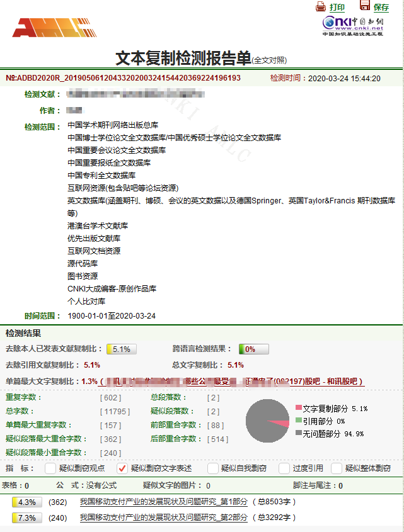This screenshot has width=404, height=532.
Task: Click the 港澳台学术文献库 entry
Action: (x=98, y=226)
